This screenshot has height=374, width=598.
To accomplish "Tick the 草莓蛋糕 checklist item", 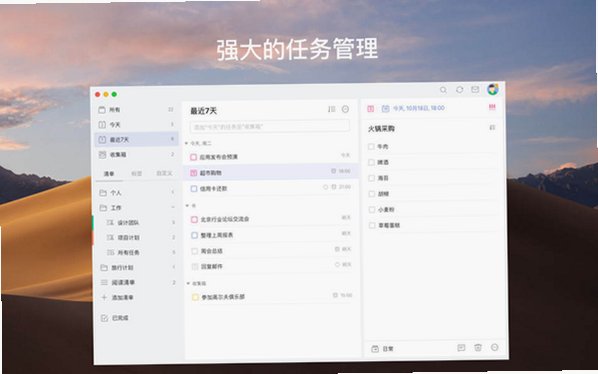I will coord(372,225).
